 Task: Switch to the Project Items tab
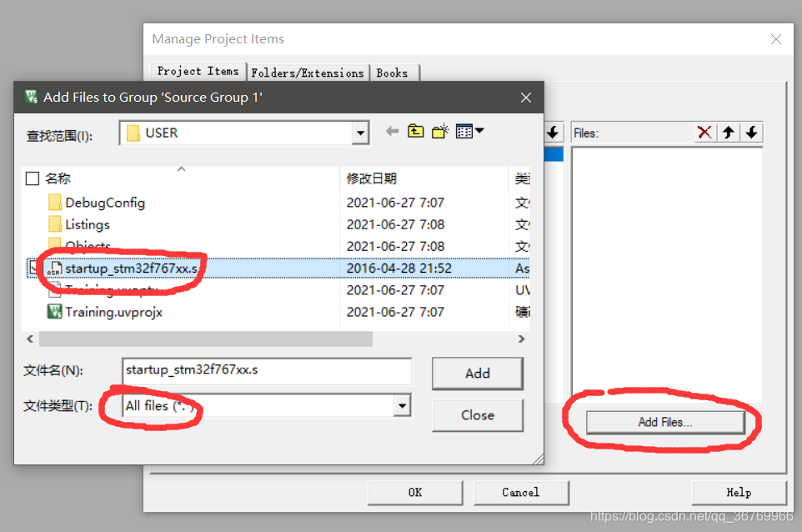coord(198,72)
